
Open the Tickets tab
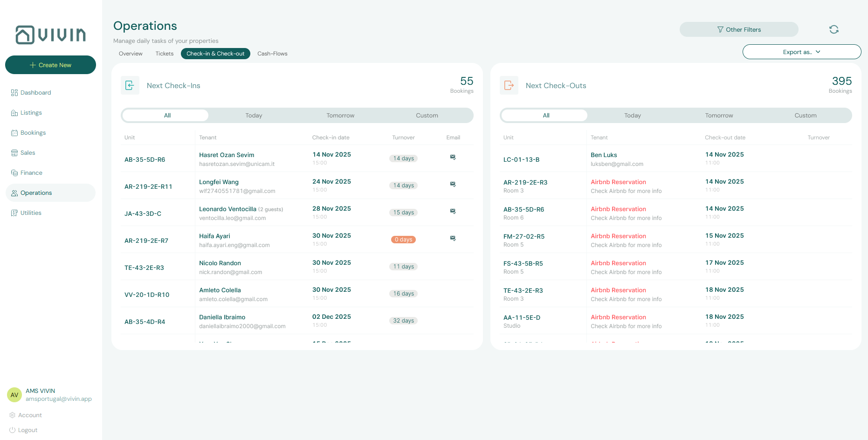[x=164, y=53]
